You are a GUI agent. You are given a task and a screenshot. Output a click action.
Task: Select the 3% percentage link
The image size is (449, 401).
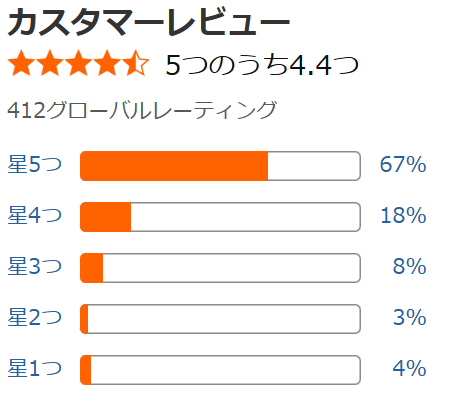click(x=410, y=318)
